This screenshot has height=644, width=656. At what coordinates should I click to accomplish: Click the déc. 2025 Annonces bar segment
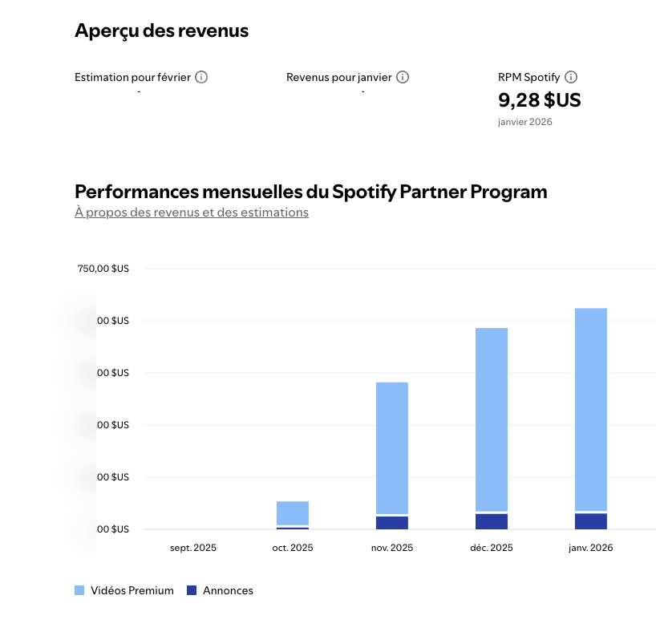(x=492, y=521)
